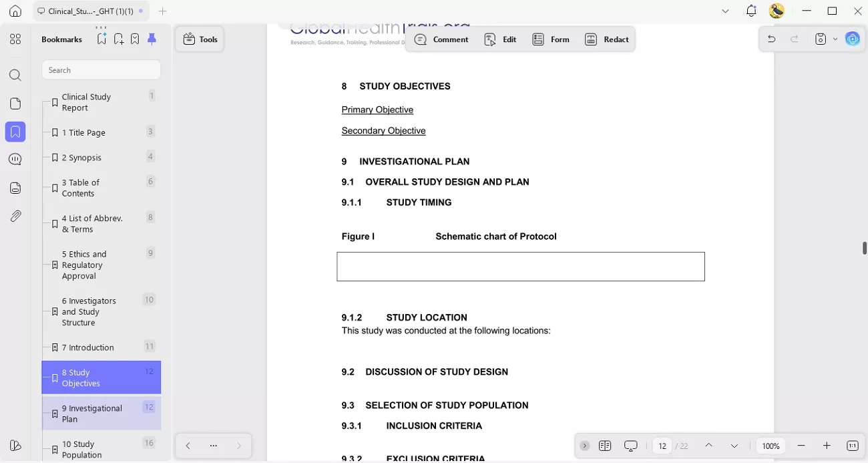The height and width of the screenshot is (463, 868).
Task: Toggle the home grid view icon
Action: click(x=15, y=39)
